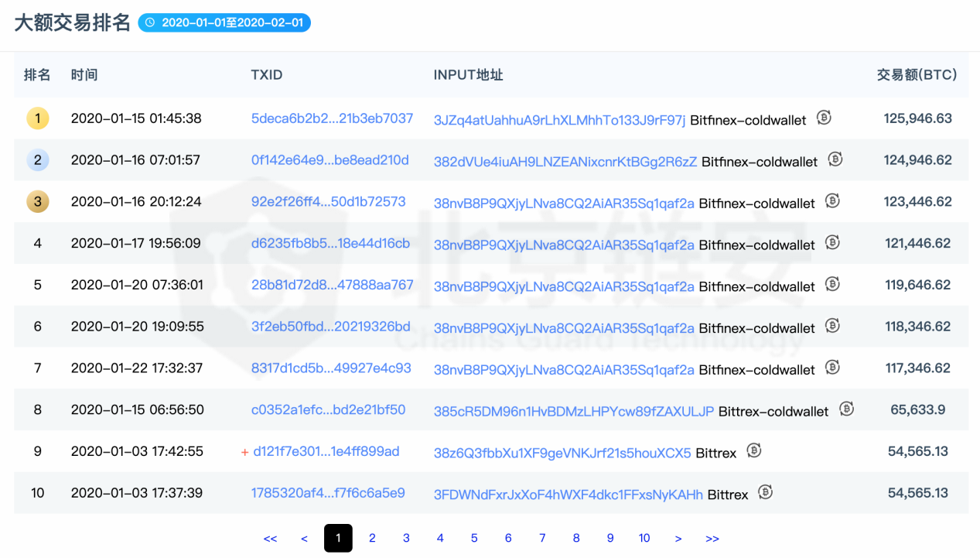The image size is (980, 558).
Task: Click the 大额交易排名 heading
Action: pyautogui.click(x=73, y=23)
